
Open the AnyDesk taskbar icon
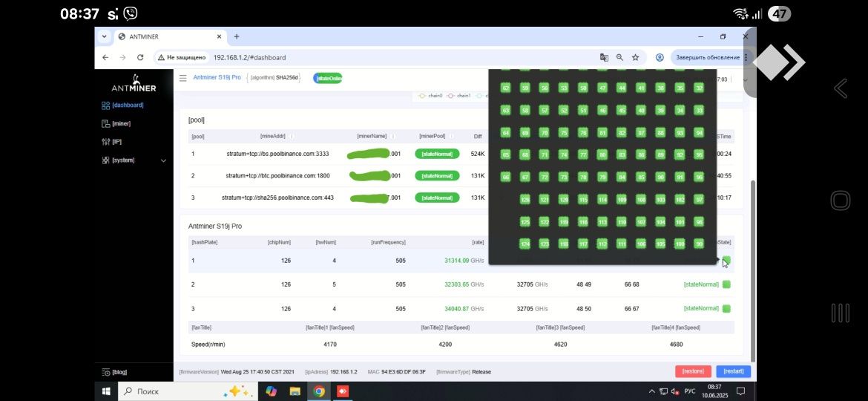(x=342, y=391)
